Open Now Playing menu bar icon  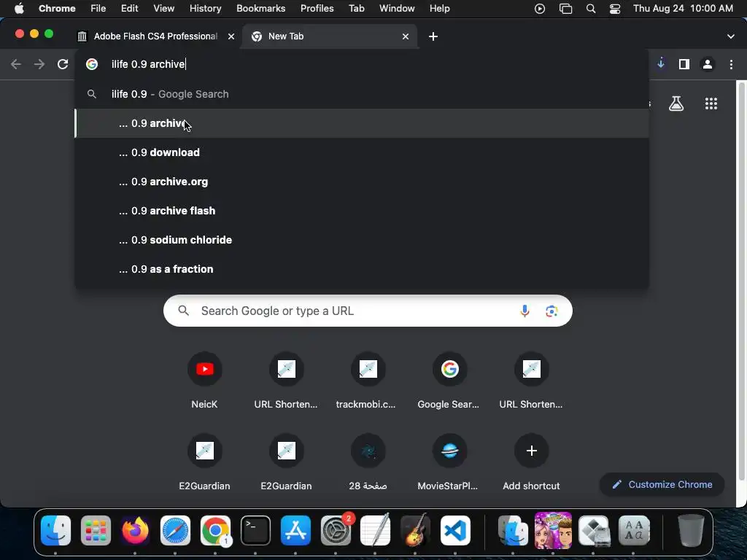[539, 9]
